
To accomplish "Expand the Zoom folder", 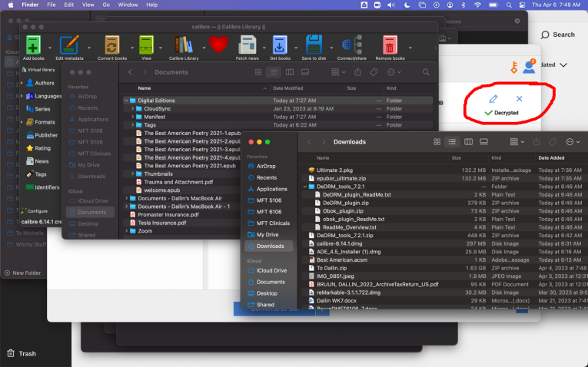I will pyautogui.click(x=126, y=231).
